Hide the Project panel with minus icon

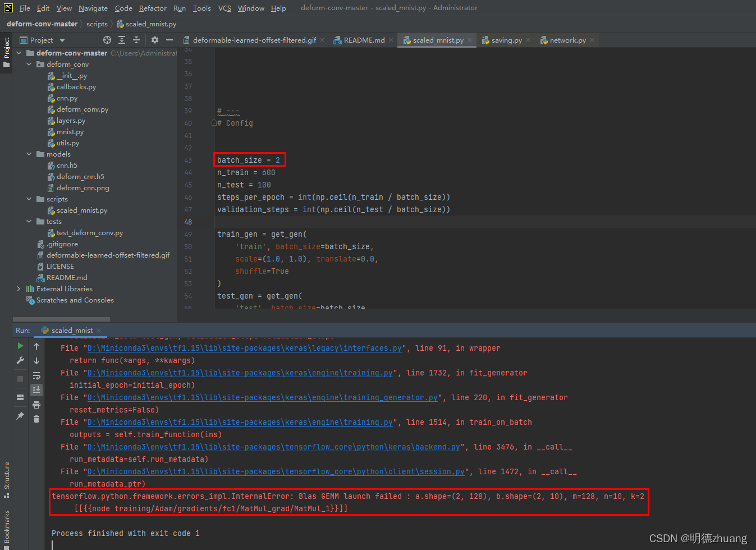[x=169, y=40]
